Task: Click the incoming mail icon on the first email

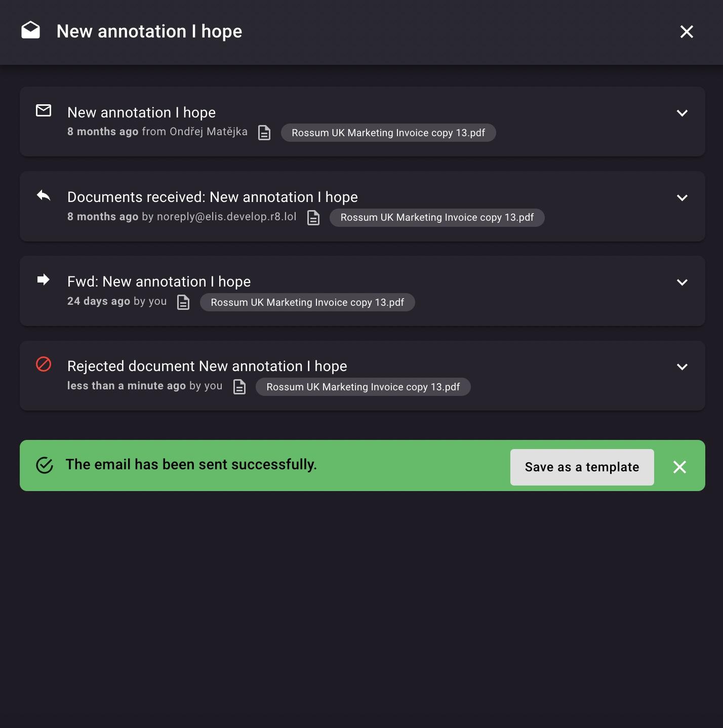Action: pos(44,110)
